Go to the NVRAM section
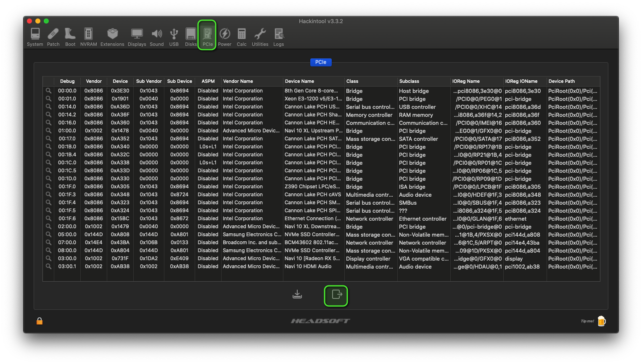This screenshot has width=642, height=364. [x=88, y=37]
